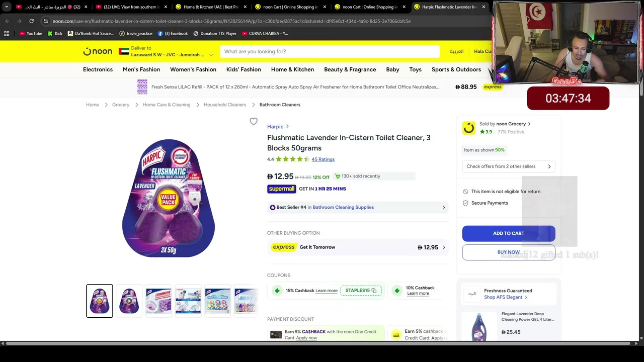Go back in browser history

pyautogui.click(x=7, y=21)
